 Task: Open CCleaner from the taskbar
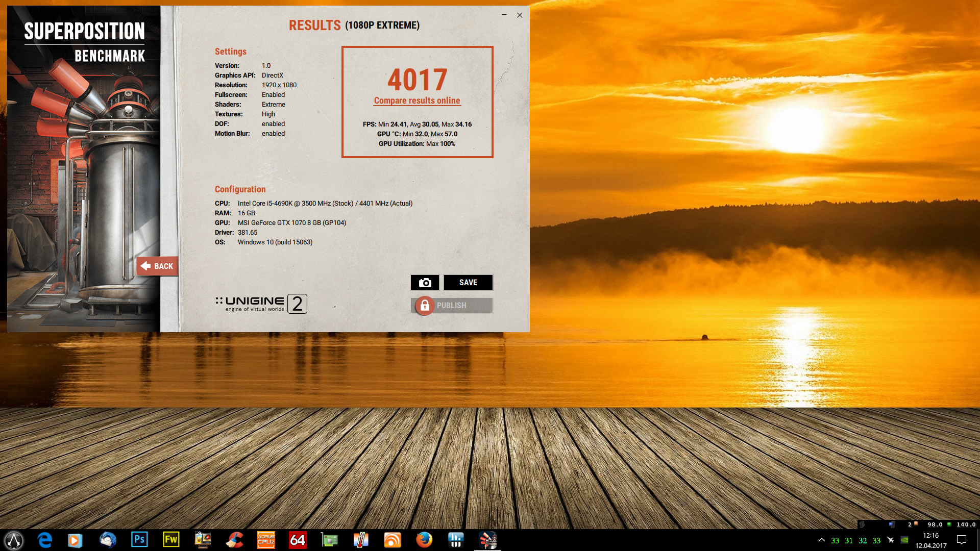click(234, 540)
